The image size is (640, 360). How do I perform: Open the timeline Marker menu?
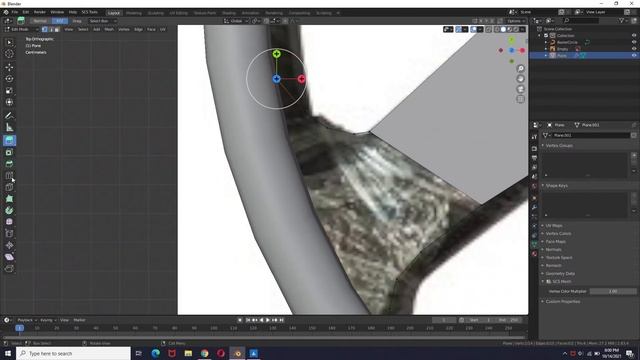click(79, 320)
